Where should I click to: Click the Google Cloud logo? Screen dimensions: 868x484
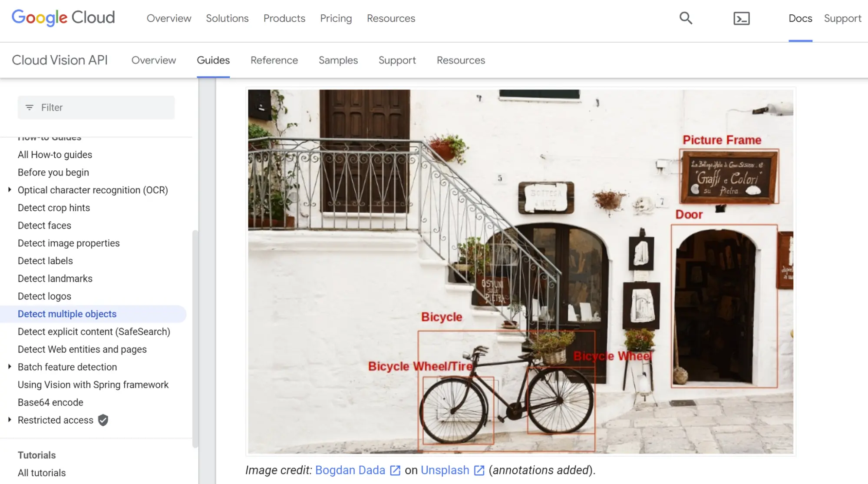63,18
